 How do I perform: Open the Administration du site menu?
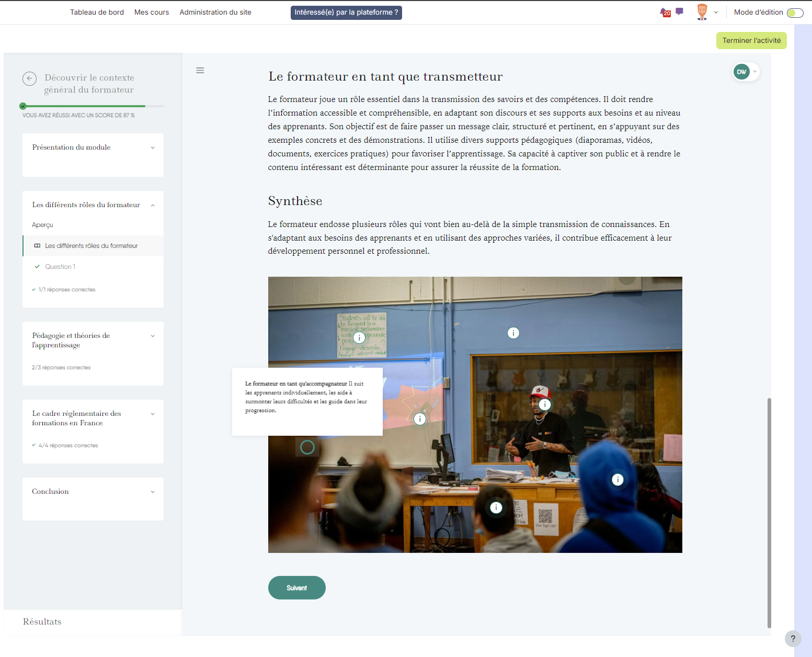(215, 12)
